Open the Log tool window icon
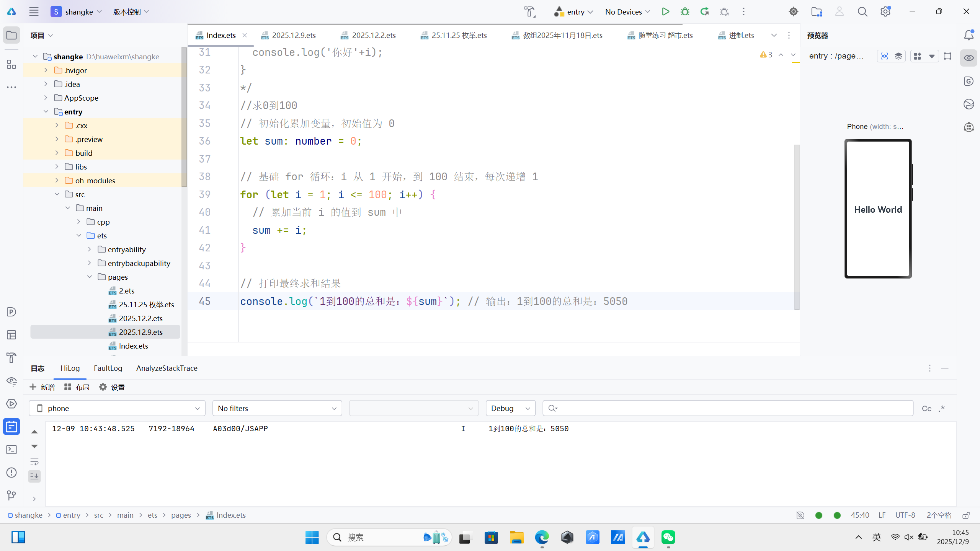 pos(11,427)
